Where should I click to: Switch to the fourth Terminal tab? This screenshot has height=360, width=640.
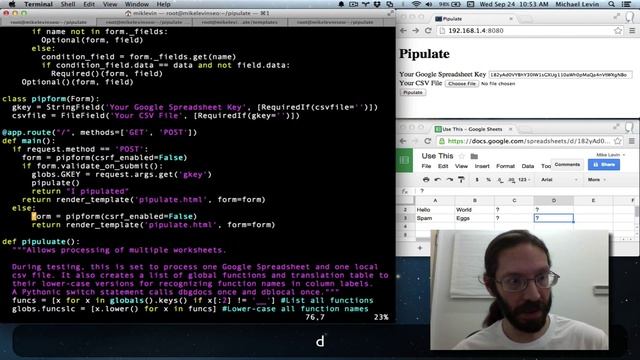click(335, 22)
